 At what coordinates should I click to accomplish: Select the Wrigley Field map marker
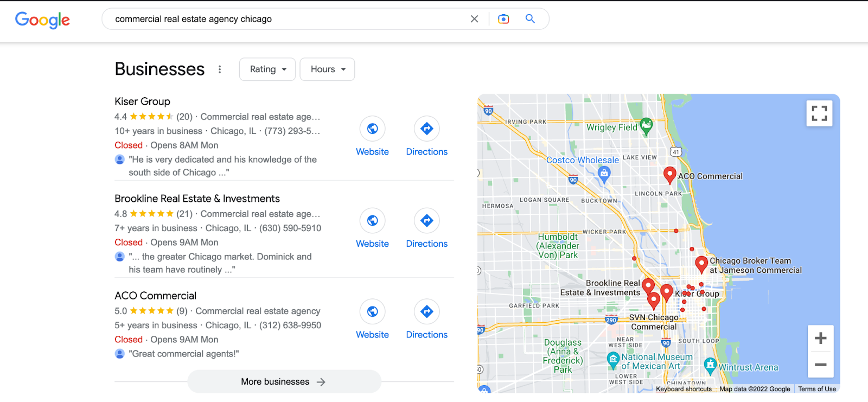click(646, 126)
